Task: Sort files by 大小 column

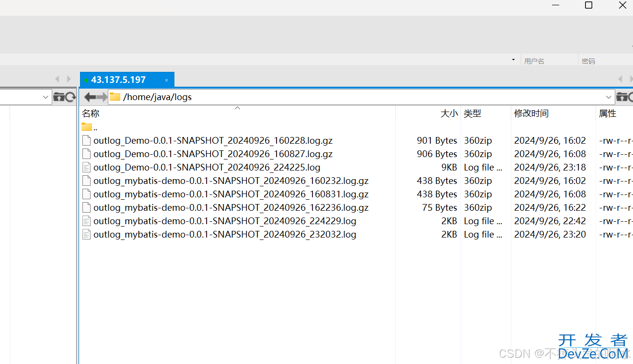Action: coord(449,114)
